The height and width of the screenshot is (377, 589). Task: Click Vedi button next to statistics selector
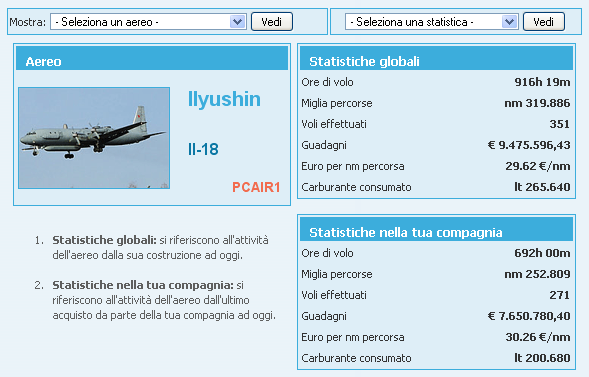pos(544,22)
